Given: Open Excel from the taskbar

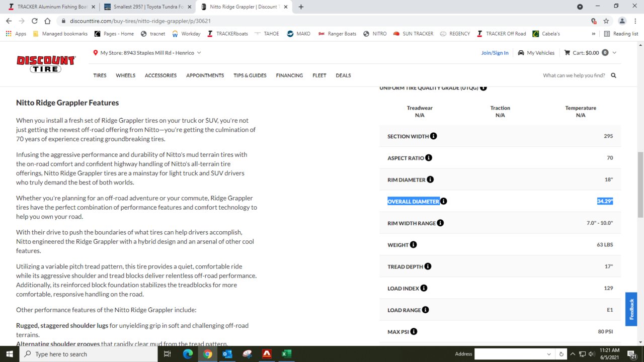Looking at the screenshot, I should [x=286, y=354].
